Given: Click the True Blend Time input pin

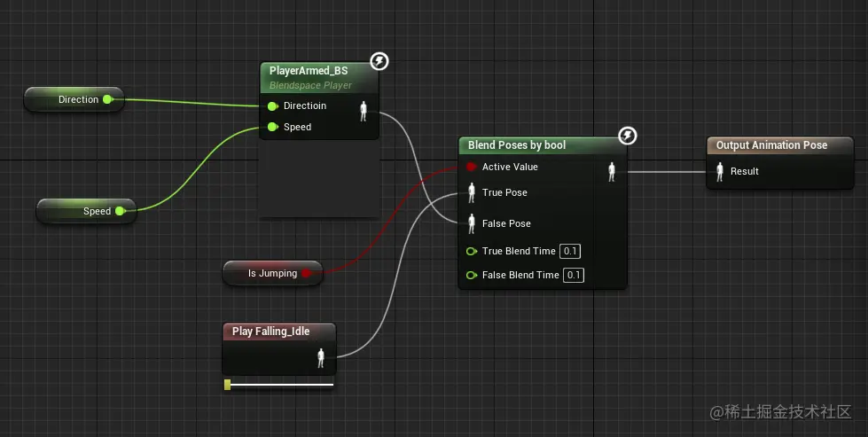Looking at the screenshot, I should [471, 251].
